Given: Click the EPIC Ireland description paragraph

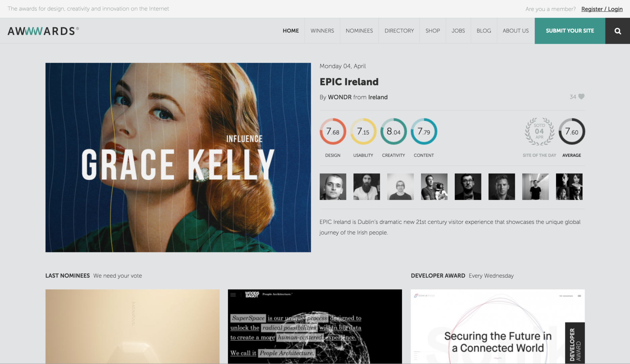Looking at the screenshot, I should click(x=450, y=227).
